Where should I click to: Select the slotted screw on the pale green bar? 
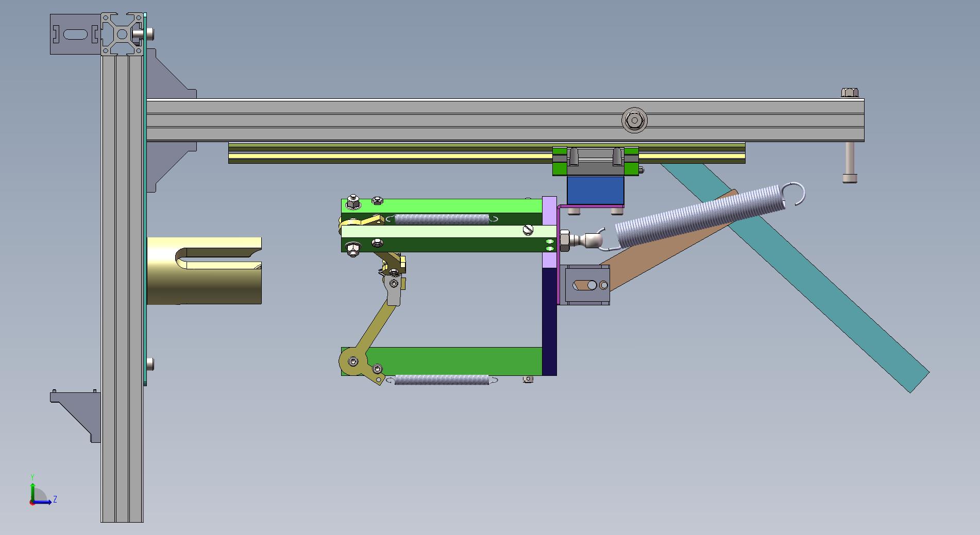click(528, 230)
